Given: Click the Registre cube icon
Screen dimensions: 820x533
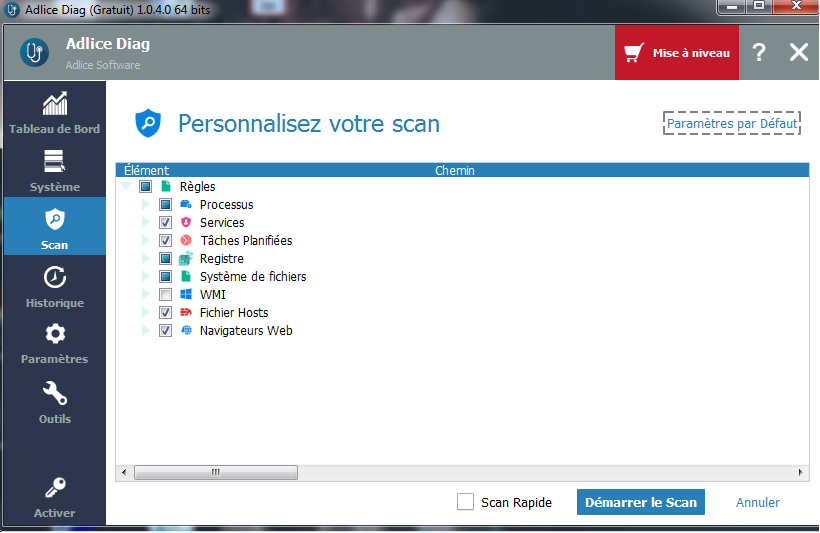Looking at the screenshot, I should 186,258.
